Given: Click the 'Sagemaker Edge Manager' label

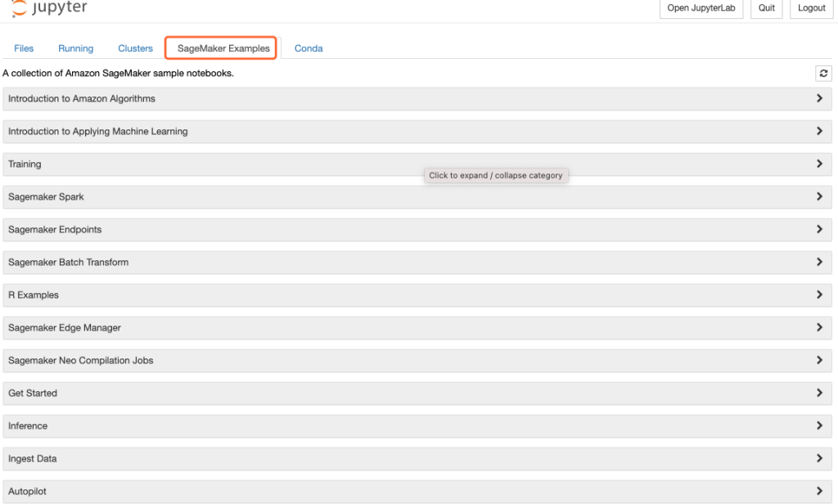Looking at the screenshot, I should (x=65, y=327).
